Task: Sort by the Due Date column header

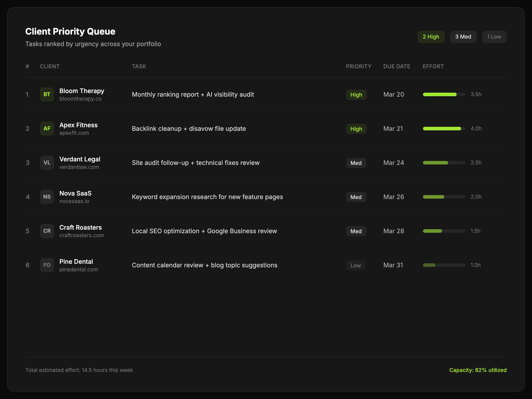Action: click(x=397, y=66)
